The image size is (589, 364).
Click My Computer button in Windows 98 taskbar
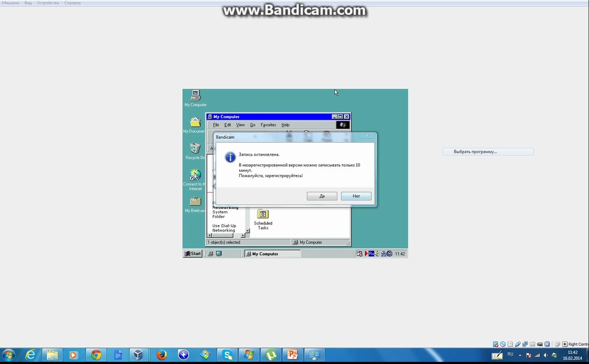coord(273,254)
